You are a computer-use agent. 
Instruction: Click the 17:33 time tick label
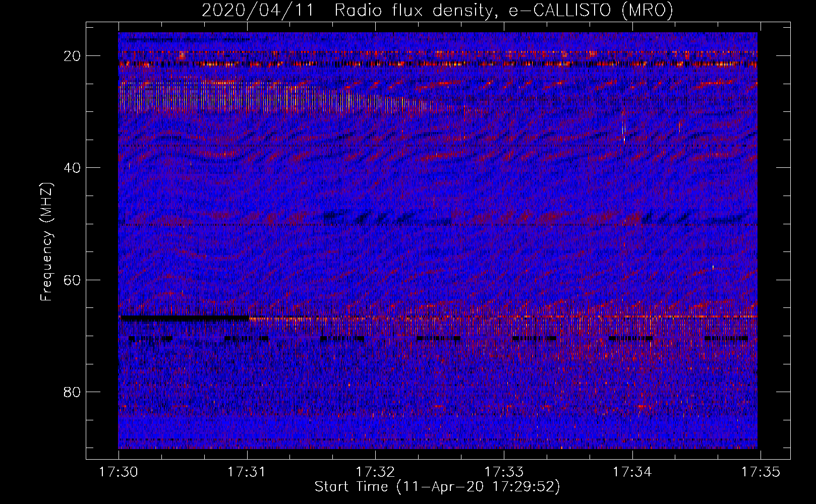pyautogui.click(x=504, y=472)
